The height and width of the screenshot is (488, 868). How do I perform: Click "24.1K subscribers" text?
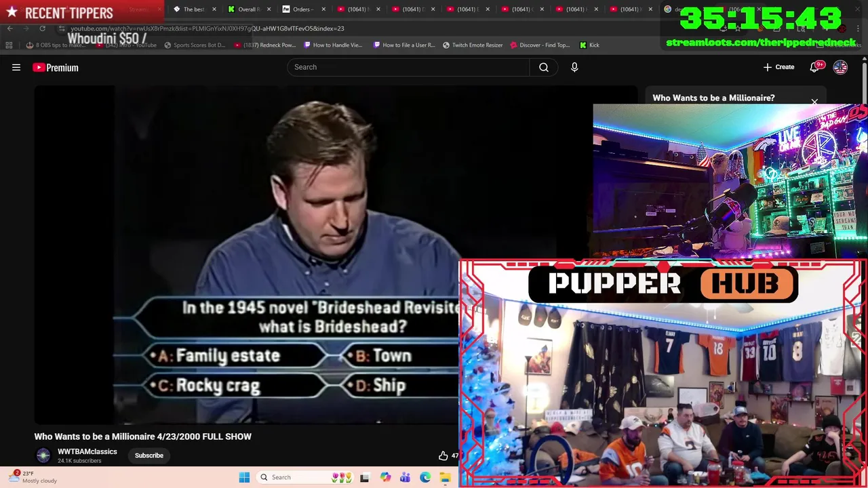point(79,461)
